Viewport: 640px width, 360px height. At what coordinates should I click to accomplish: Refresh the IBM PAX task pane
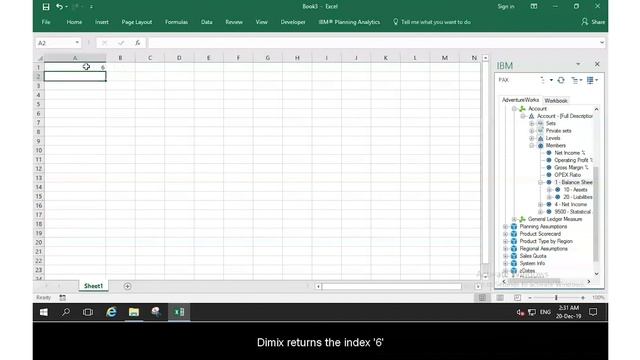[x=561, y=80]
